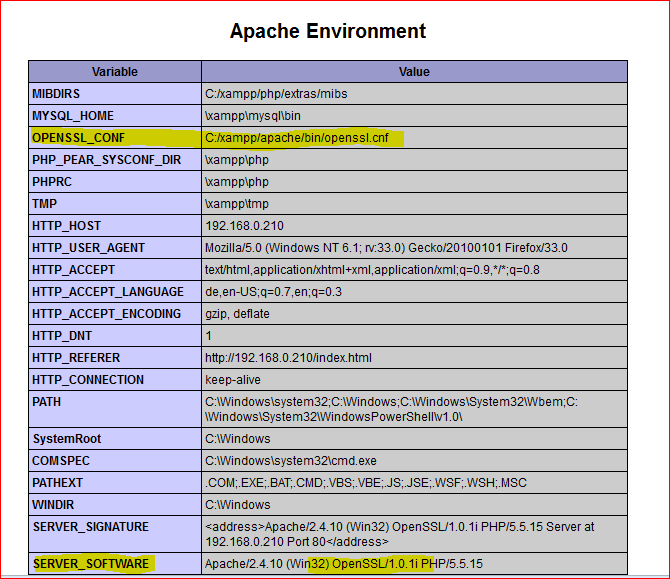Click the C:\Windows value in SystemRoot row

coord(238,439)
